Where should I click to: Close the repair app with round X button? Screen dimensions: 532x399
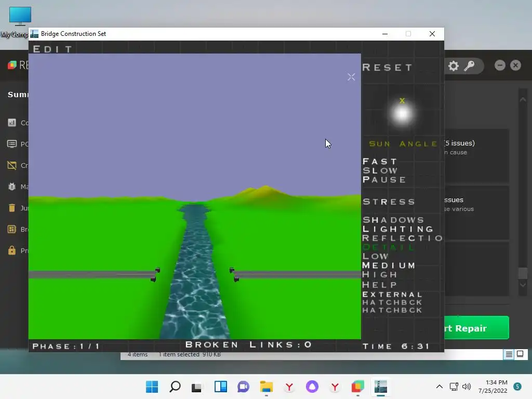[515, 65]
